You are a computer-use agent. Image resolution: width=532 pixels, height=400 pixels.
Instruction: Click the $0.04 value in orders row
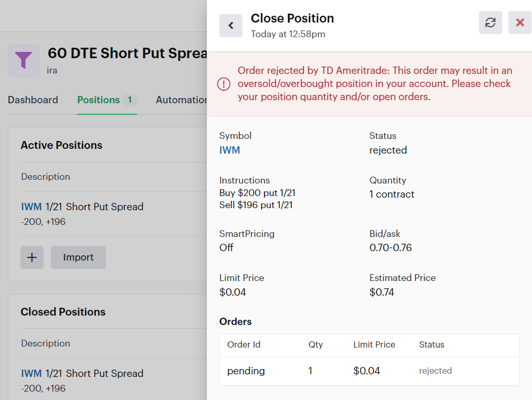click(366, 371)
